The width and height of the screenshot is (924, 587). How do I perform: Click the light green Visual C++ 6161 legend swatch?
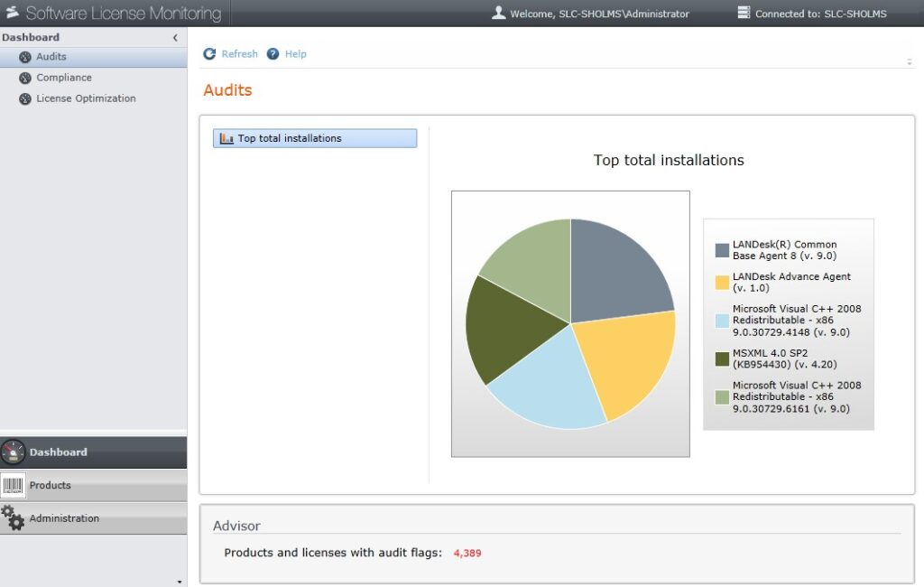click(x=722, y=397)
